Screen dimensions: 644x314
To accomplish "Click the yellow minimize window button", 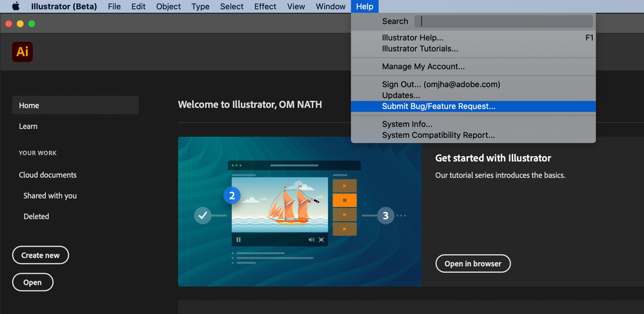I will click(20, 24).
